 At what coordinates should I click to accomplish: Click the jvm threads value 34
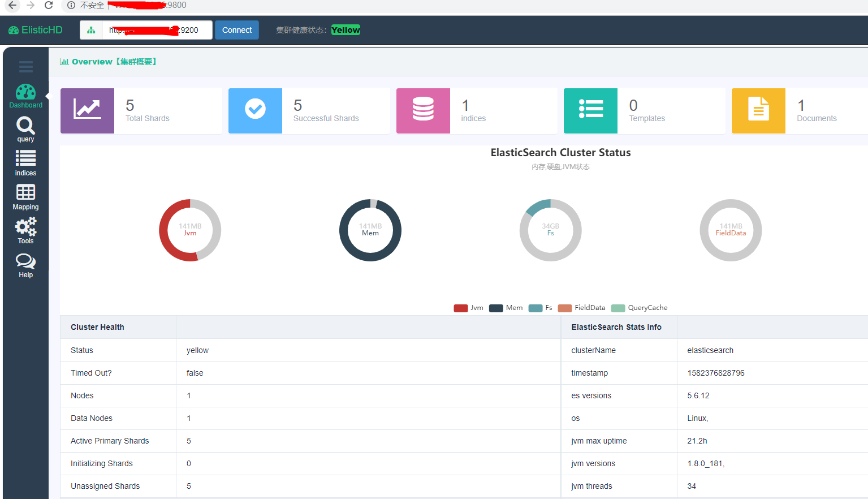tap(692, 486)
